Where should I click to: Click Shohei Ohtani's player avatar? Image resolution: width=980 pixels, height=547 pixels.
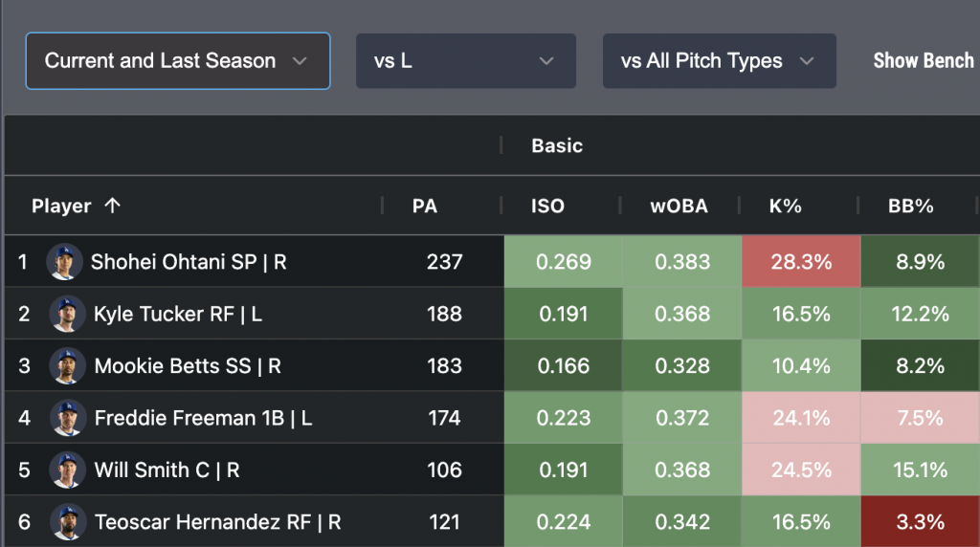coord(64,261)
